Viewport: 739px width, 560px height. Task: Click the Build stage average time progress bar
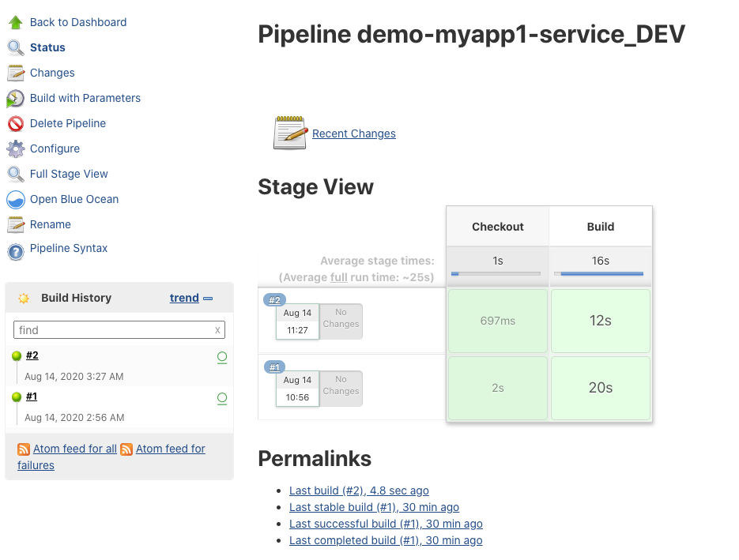click(600, 274)
